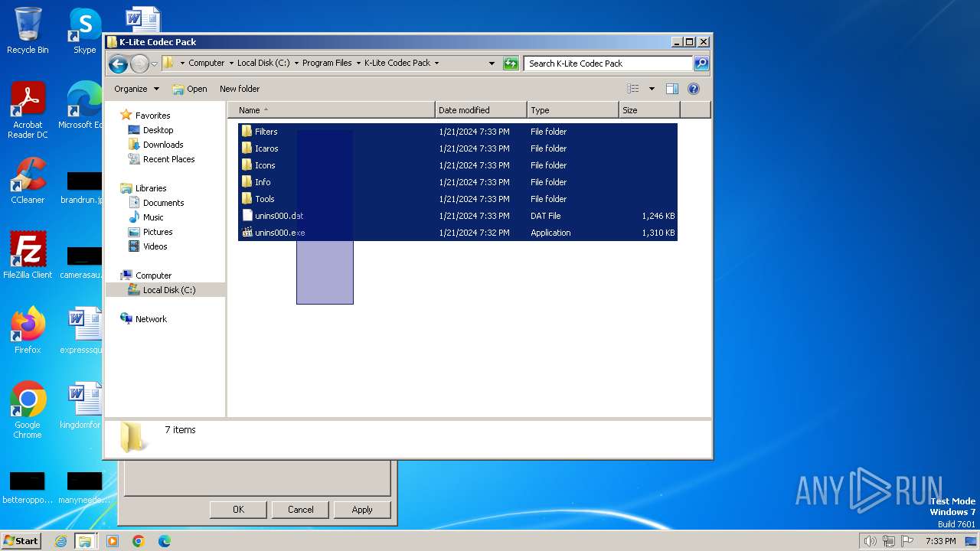Click the Computer breadcrumb segment
The width and height of the screenshot is (980, 551).
pyautogui.click(x=207, y=64)
